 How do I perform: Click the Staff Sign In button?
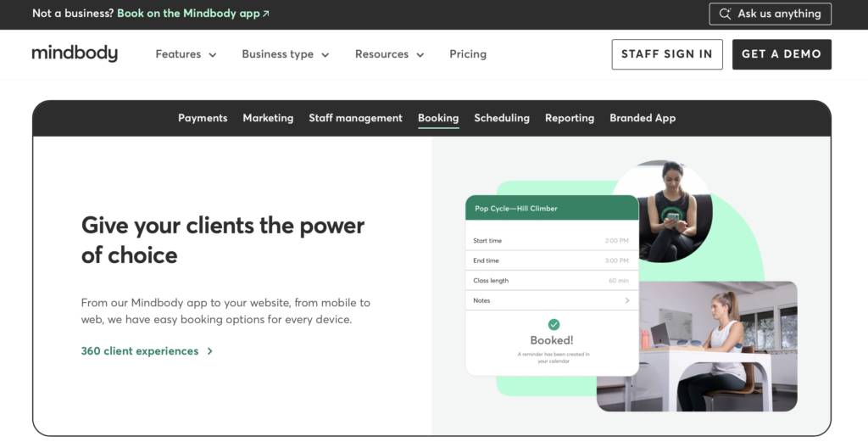click(x=667, y=54)
